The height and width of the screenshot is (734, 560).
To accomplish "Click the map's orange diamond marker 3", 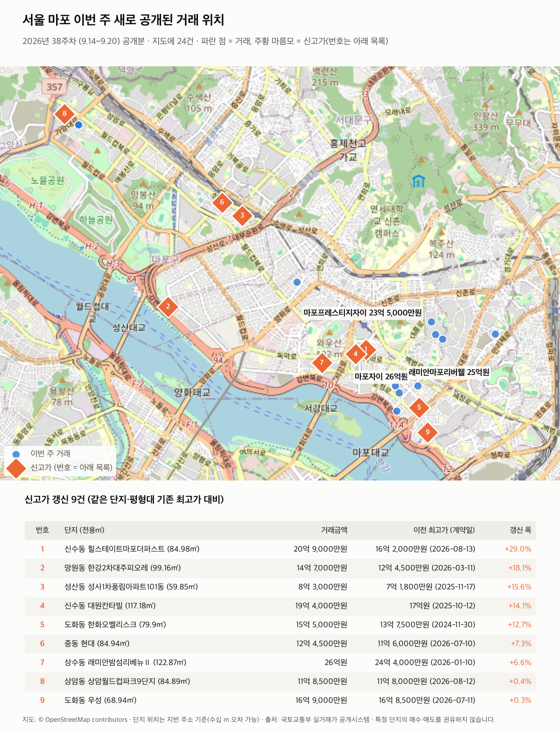I will pos(242,215).
